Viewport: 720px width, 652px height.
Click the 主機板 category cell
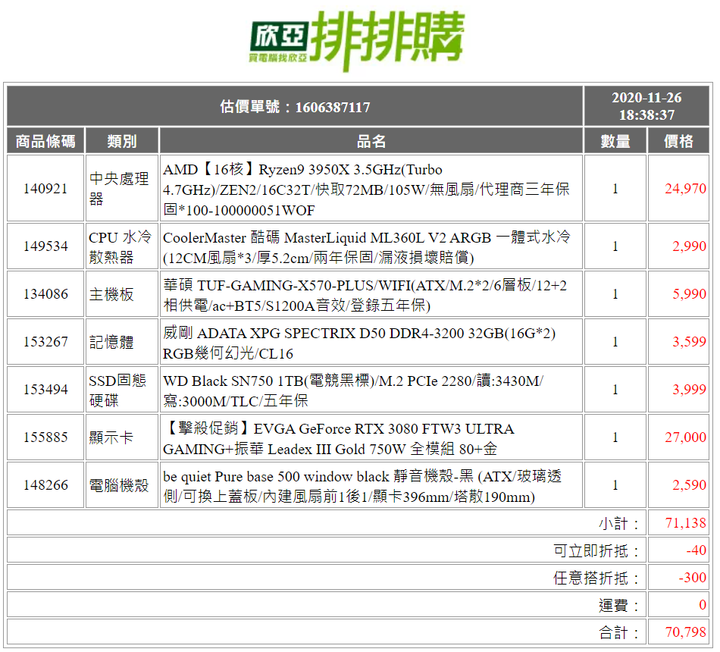122,294
